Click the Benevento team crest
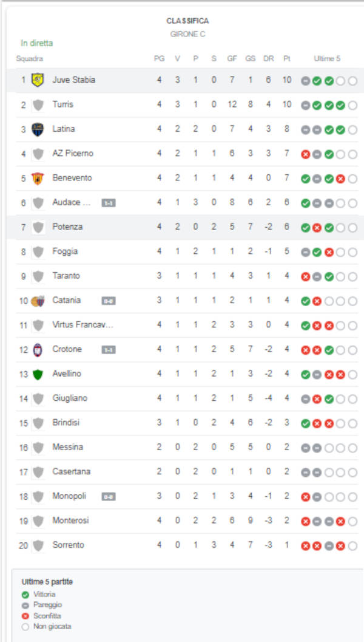364x642 pixels. tap(38, 178)
